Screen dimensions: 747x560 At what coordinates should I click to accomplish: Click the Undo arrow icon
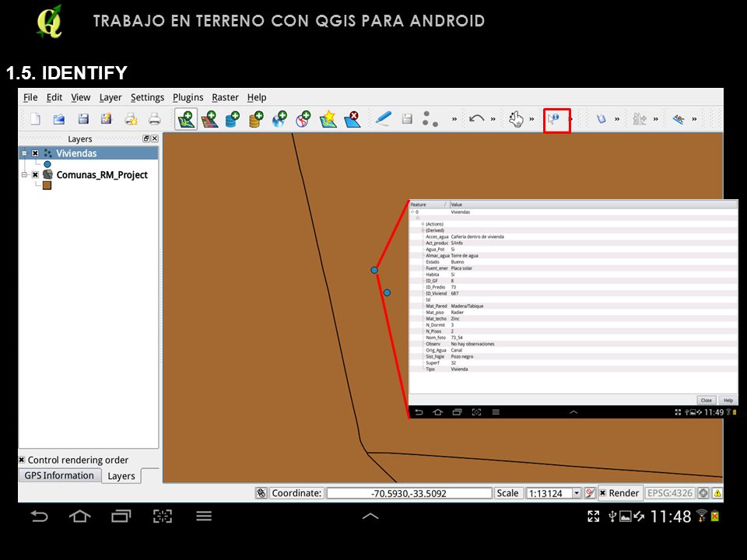tap(476, 118)
